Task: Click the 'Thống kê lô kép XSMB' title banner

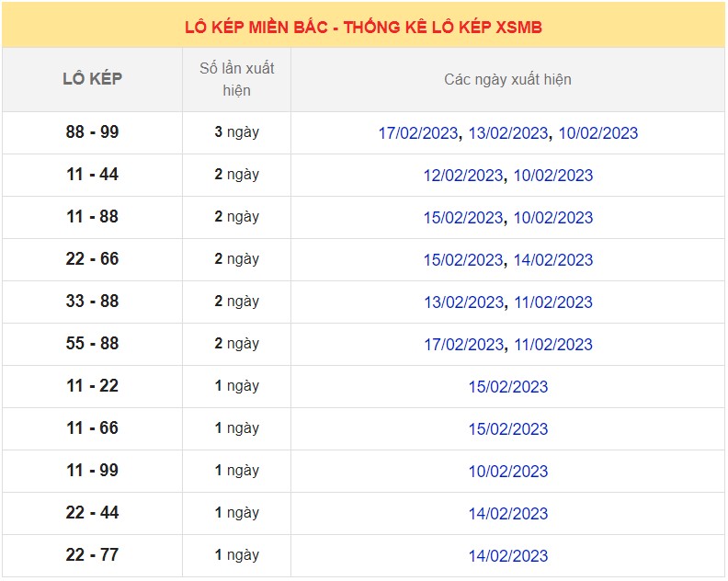Action: click(x=364, y=28)
